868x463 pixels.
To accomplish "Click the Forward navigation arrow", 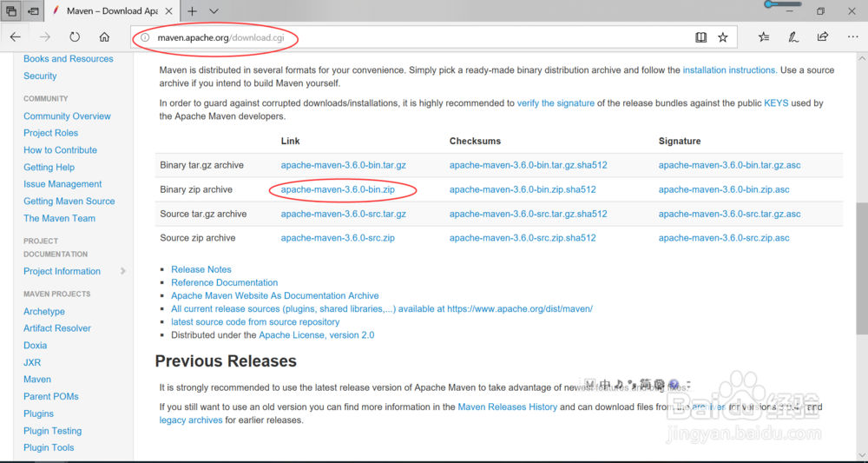I will pos(45,37).
